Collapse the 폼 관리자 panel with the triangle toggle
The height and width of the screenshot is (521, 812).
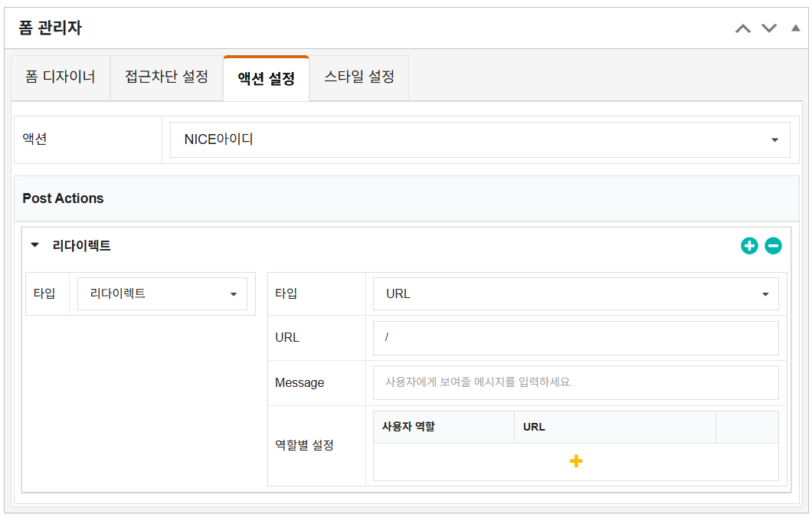795,28
